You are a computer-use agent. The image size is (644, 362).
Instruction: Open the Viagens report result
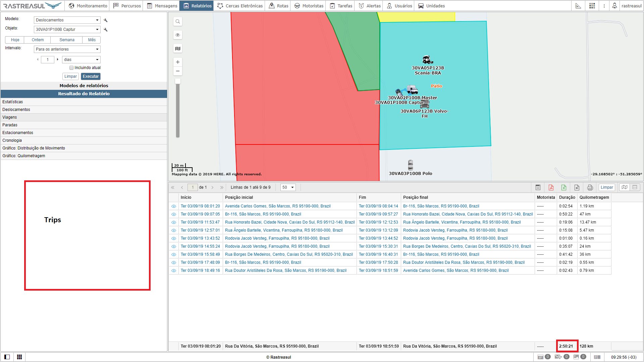click(10, 117)
